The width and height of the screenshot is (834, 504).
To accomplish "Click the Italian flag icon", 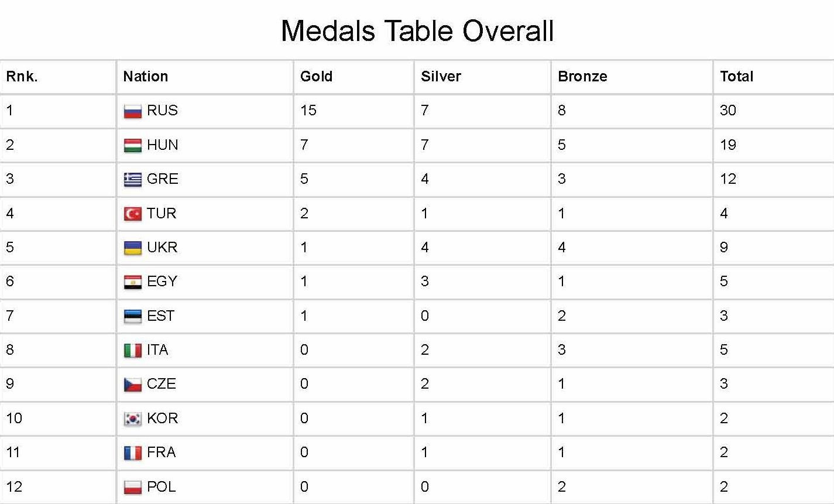I will click(133, 351).
